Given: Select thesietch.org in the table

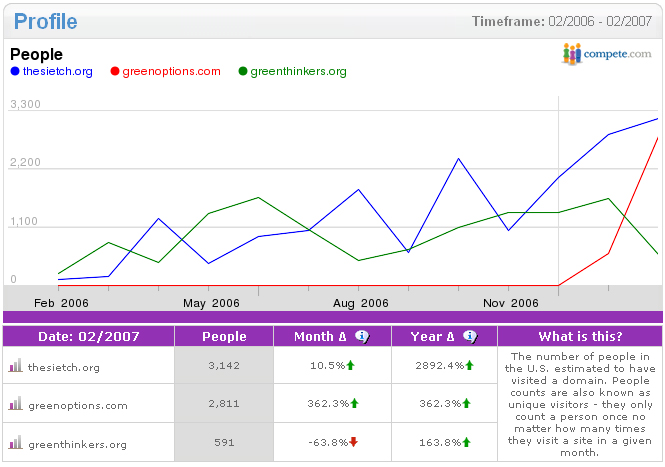Looking at the screenshot, I should tap(64, 367).
